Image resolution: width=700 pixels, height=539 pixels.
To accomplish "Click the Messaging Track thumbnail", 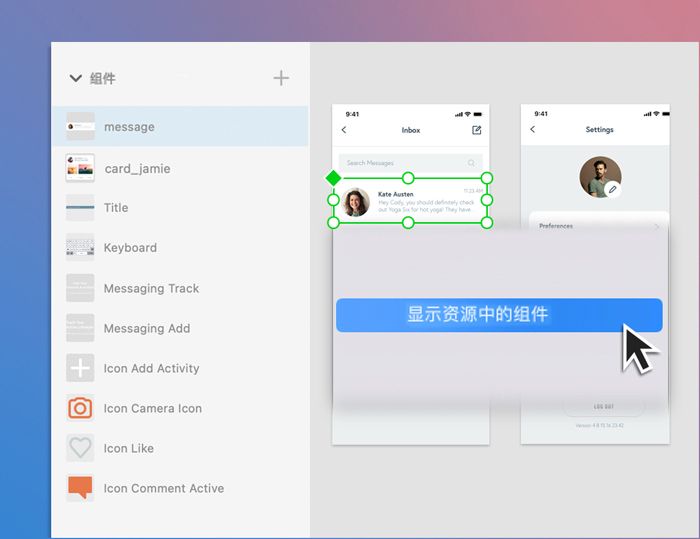I will click(x=80, y=288).
